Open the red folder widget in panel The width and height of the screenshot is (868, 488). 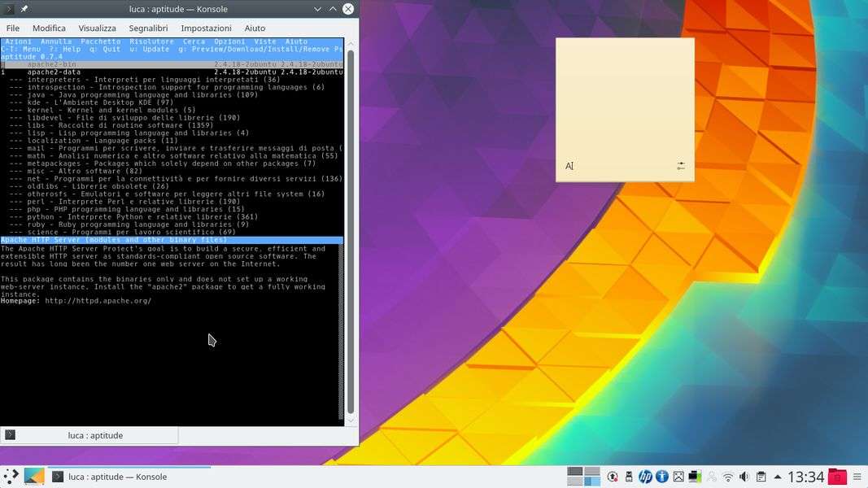coord(837,477)
